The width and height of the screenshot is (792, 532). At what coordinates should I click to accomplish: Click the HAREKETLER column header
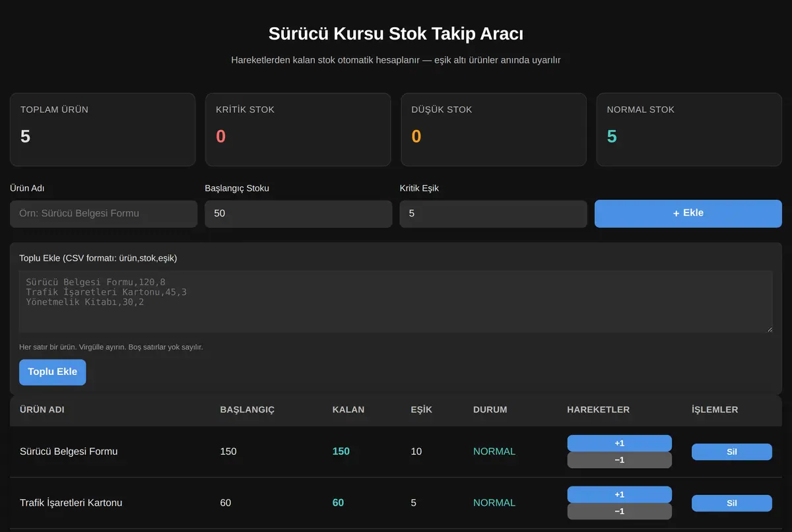pyautogui.click(x=599, y=410)
